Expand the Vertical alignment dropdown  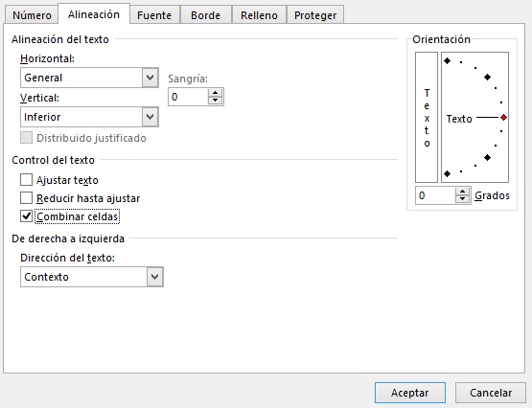pos(89,117)
